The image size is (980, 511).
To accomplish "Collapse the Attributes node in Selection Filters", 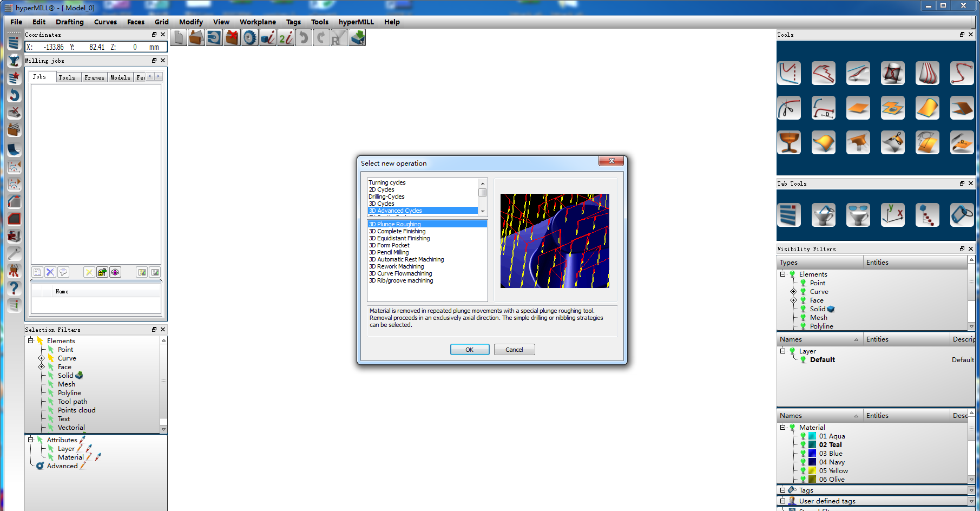I will (x=31, y=440).
